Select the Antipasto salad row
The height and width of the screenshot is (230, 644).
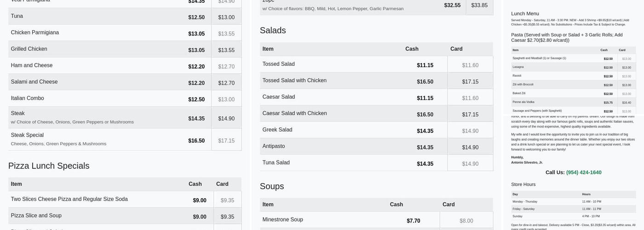(274, 146)
